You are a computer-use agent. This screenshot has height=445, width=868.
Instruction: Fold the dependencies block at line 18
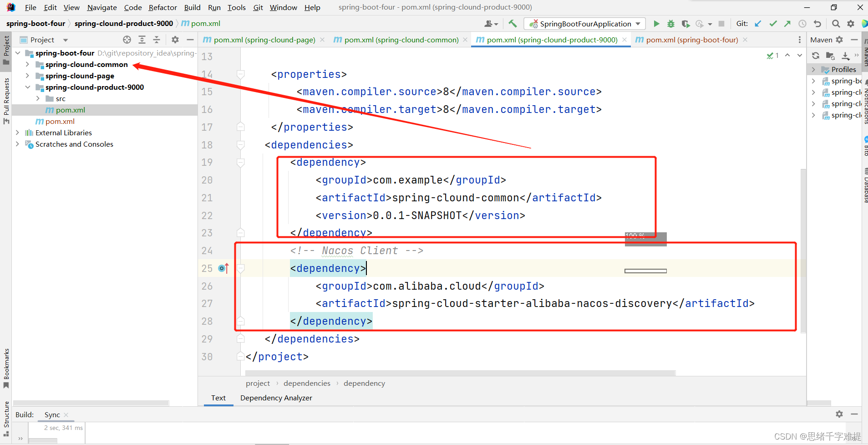(241, 144)
